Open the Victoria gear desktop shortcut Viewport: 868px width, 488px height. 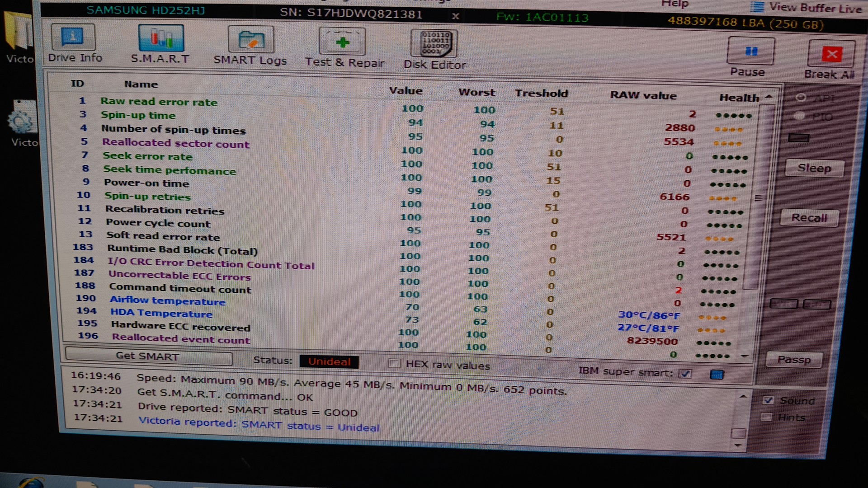[23, 123]
